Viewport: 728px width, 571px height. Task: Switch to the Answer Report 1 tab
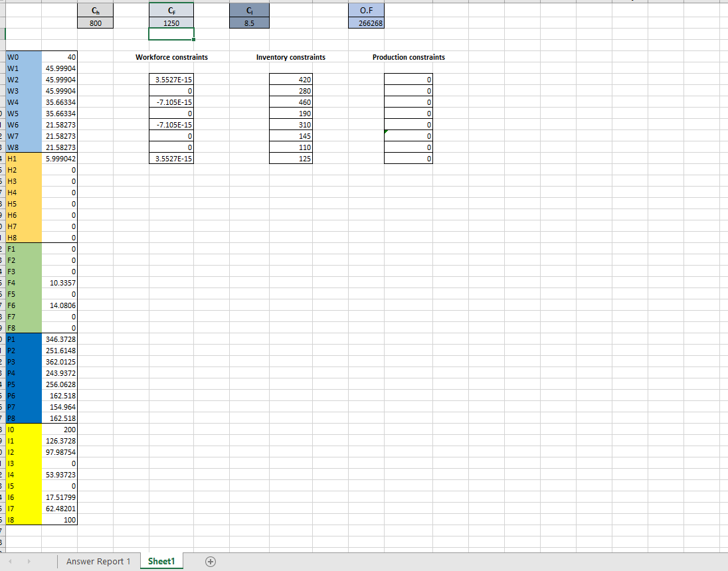[98, 561]
